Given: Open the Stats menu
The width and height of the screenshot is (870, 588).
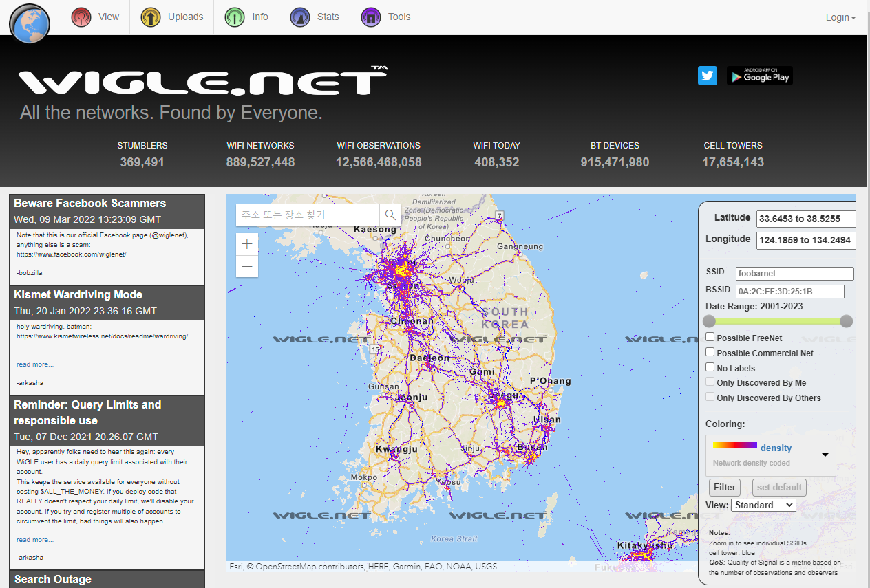Looking at the screenshot, I should pos(315,17).
